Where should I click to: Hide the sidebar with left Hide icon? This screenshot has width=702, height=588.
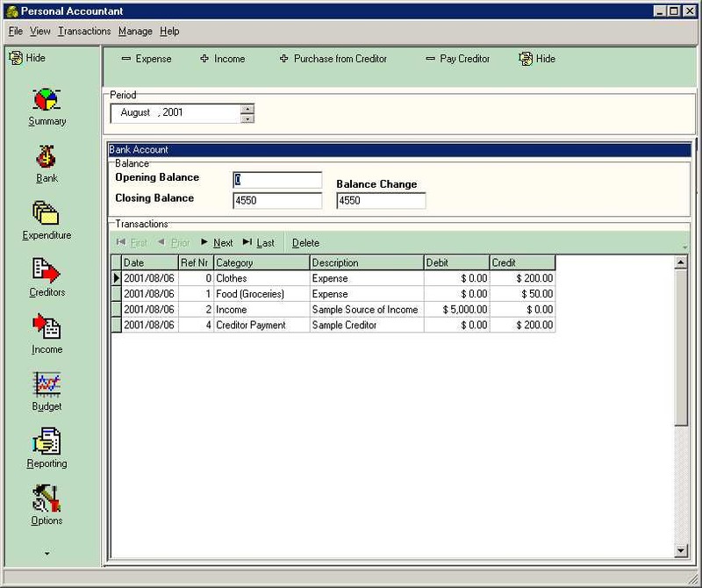click(x=16, y=58)
